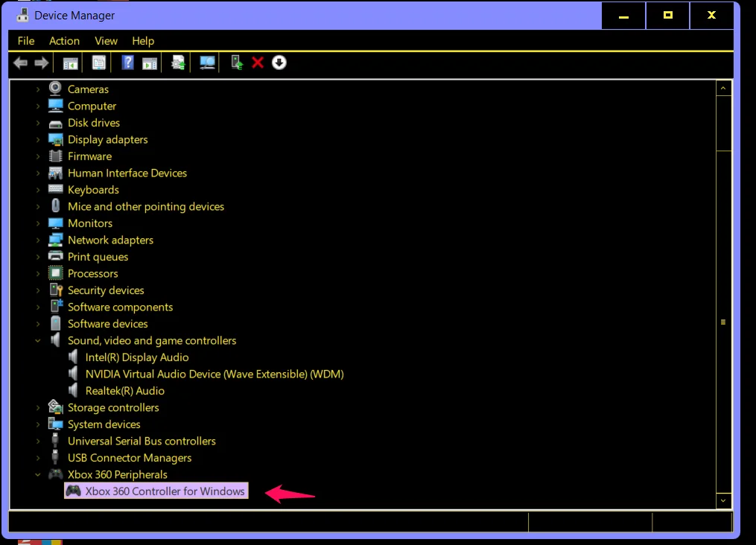
Task: Expand the Disk drives node
Action: pyautogui.click(x=38, y=123)
